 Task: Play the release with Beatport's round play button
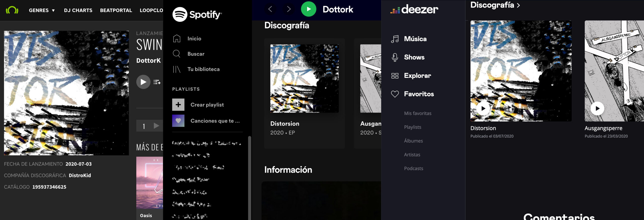(143, 82)
